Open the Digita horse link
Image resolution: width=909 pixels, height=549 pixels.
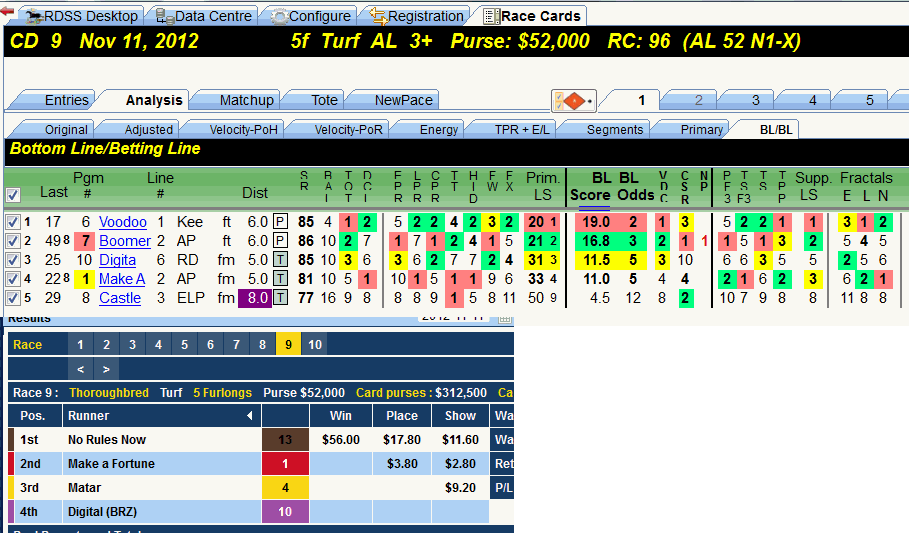(x=117, y=260)
